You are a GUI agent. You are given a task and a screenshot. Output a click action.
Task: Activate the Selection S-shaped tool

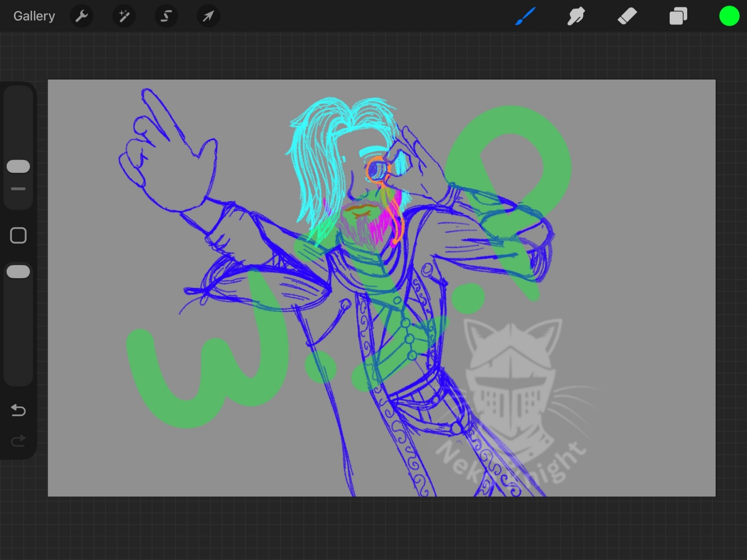[166, 16]
